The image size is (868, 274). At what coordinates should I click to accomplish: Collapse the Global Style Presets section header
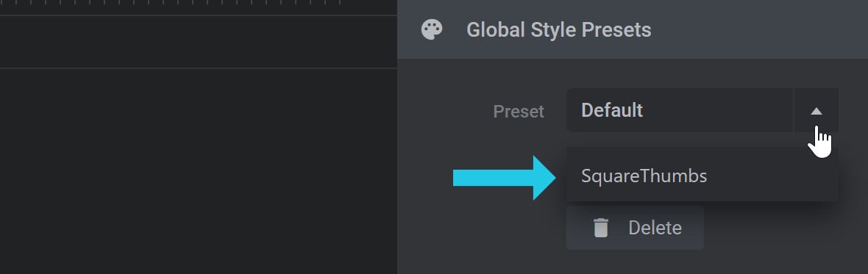pyautogui.click(x=632, y=29)
